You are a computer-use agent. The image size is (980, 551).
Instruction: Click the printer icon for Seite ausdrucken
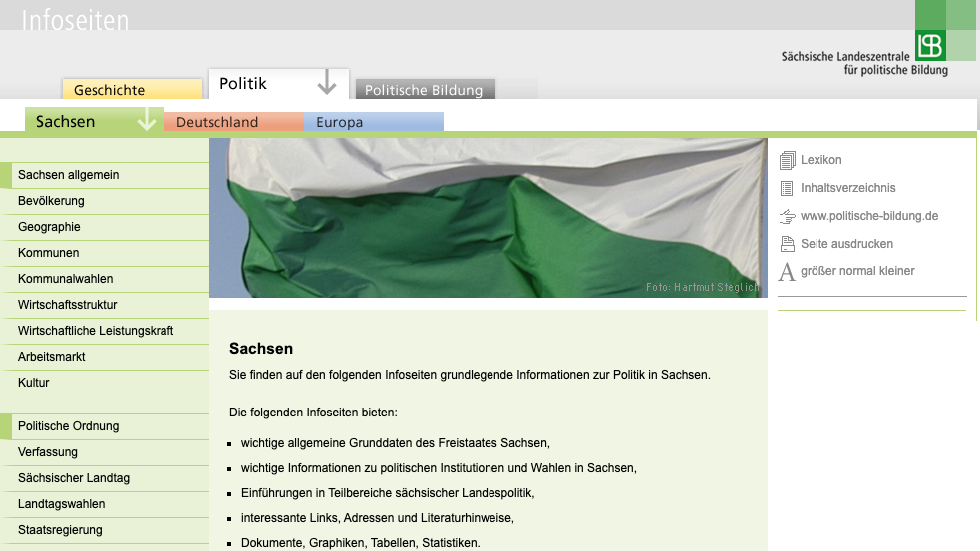(788, 244)
